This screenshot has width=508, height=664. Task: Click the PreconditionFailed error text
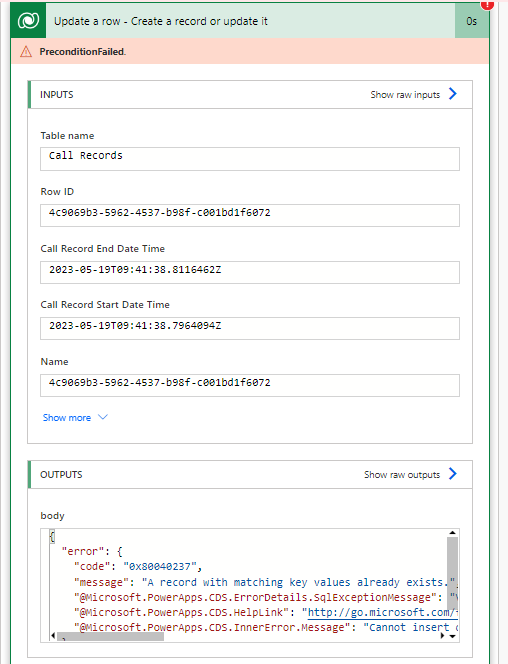point(83,52)
